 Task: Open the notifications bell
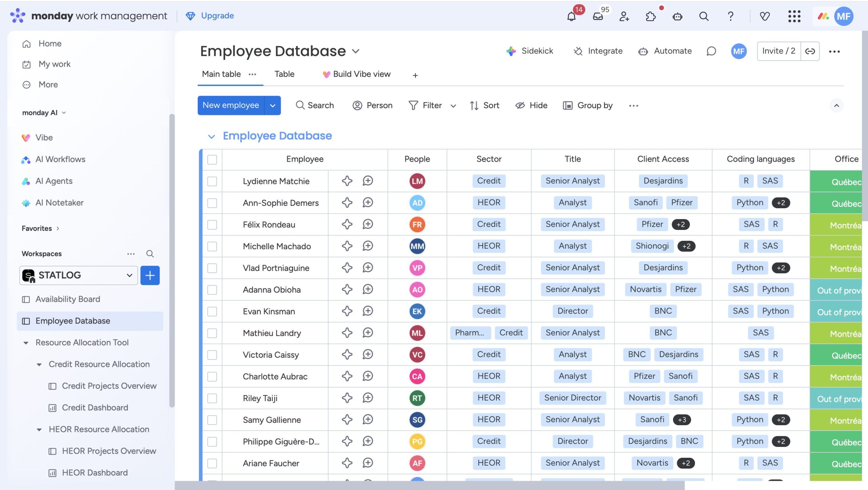point(572,16)
